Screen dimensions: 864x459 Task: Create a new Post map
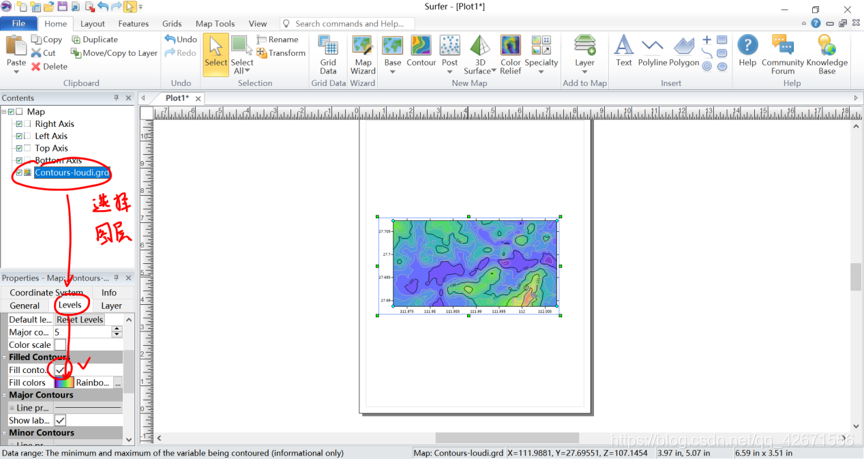450,51
